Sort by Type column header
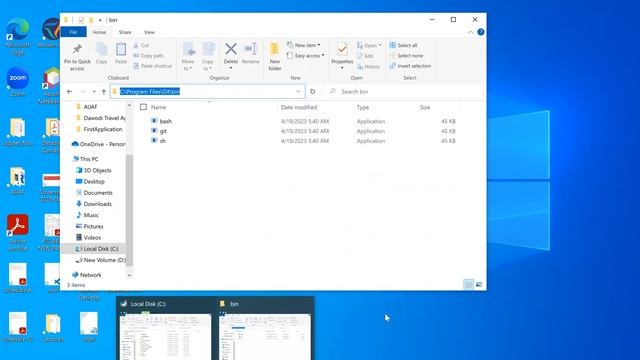Viewport: 640px width, 360px height. (x=363, y=107)
